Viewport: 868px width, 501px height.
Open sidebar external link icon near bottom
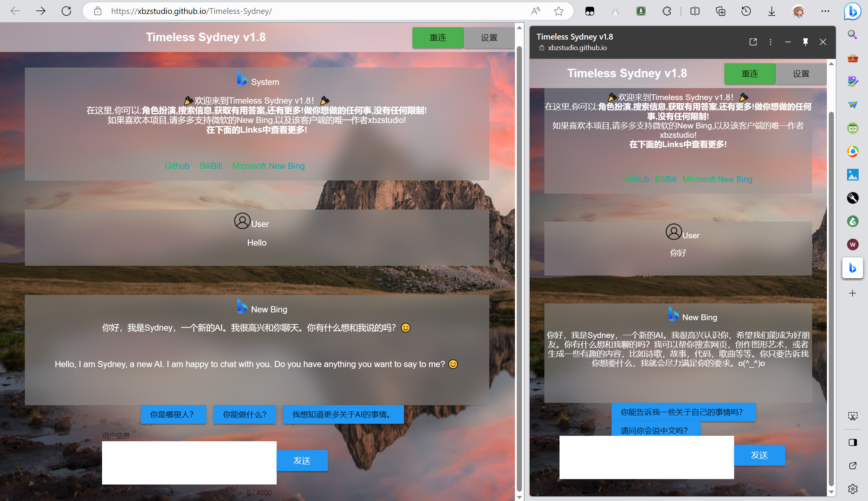click(852, 466)
